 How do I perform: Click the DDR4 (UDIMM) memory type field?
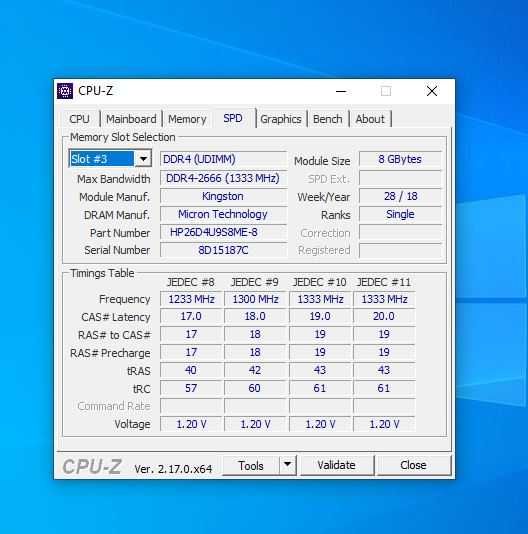223,159
